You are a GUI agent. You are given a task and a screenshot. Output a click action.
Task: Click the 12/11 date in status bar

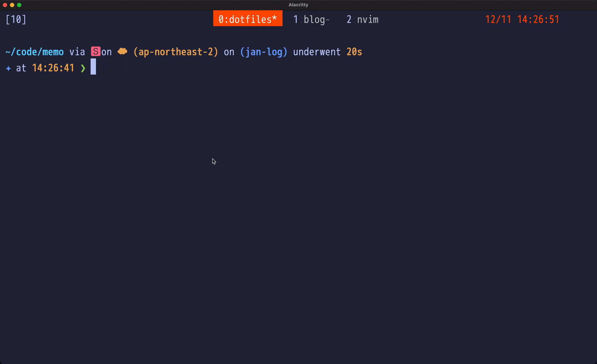[498, 20]
